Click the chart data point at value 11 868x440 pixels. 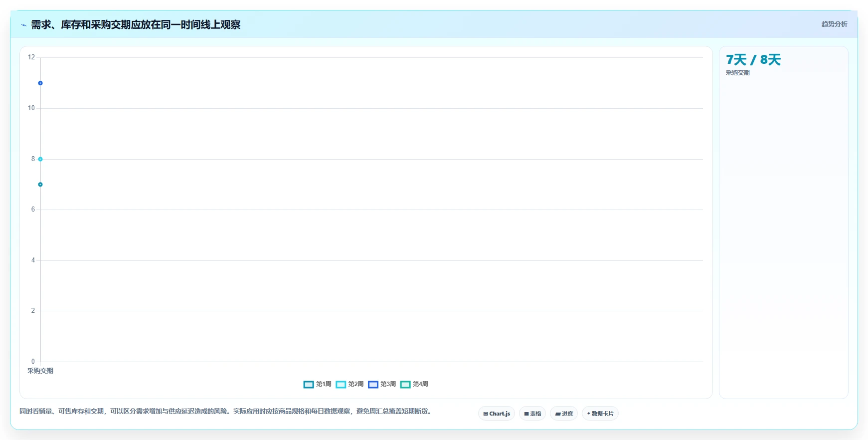[40, 83]
